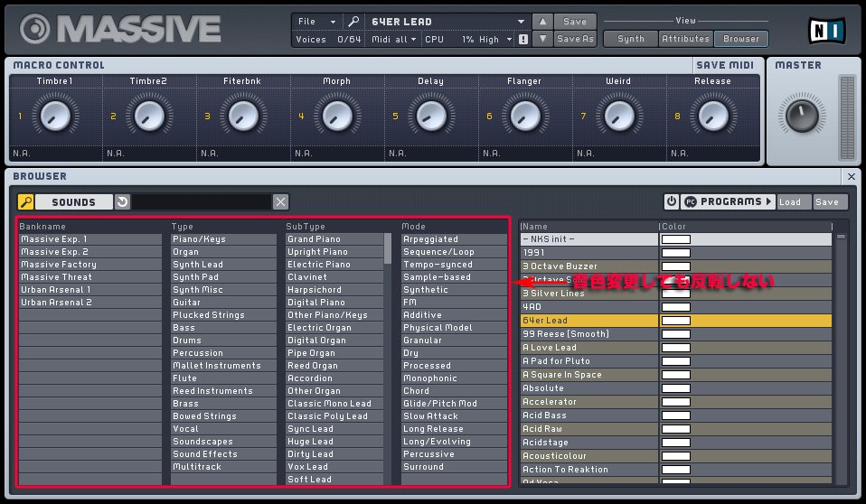Clear the browser search field with X
This screenshot has width=866, height=504.
[280, 202]
